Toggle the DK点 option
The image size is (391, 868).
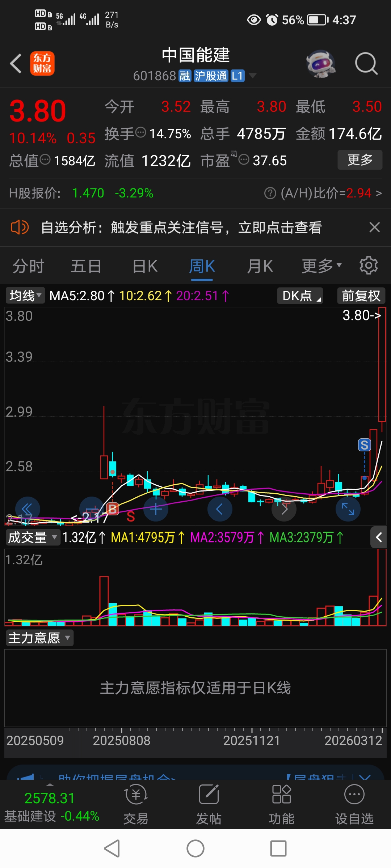tap(300, 296)
